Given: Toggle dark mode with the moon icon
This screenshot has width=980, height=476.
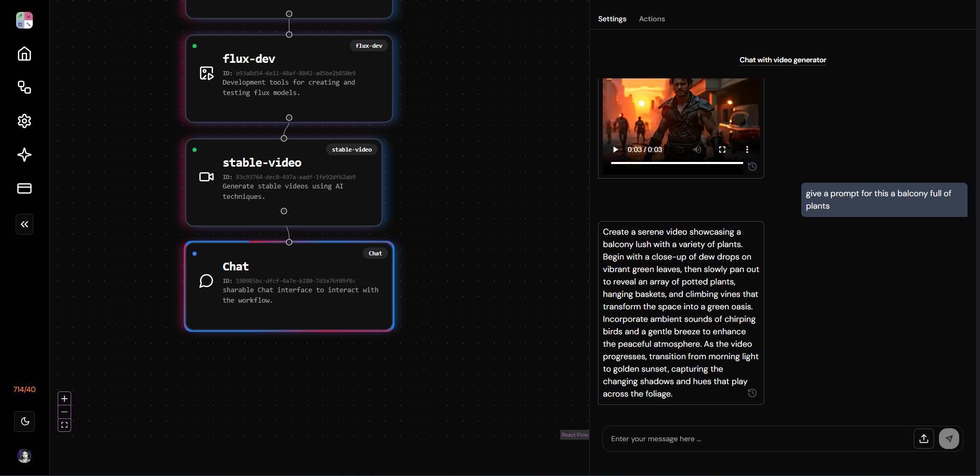Looking at the screenshot, I should pos(24,421).
